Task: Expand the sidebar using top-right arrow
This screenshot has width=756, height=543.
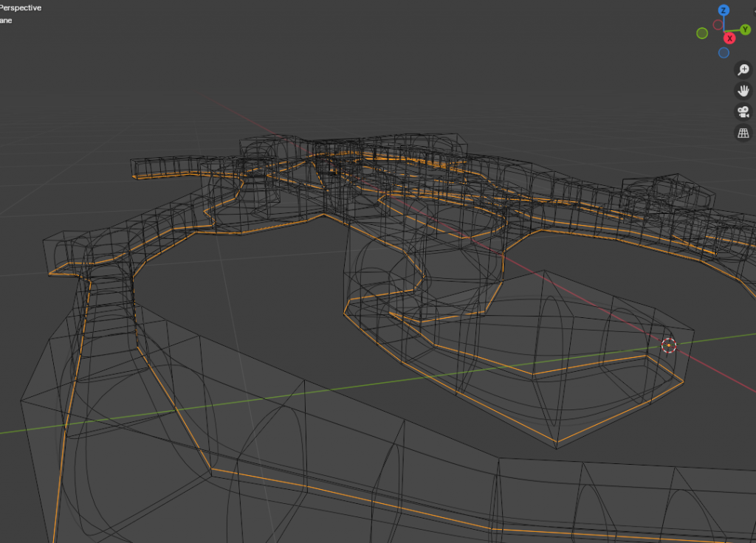Action: 753,10
